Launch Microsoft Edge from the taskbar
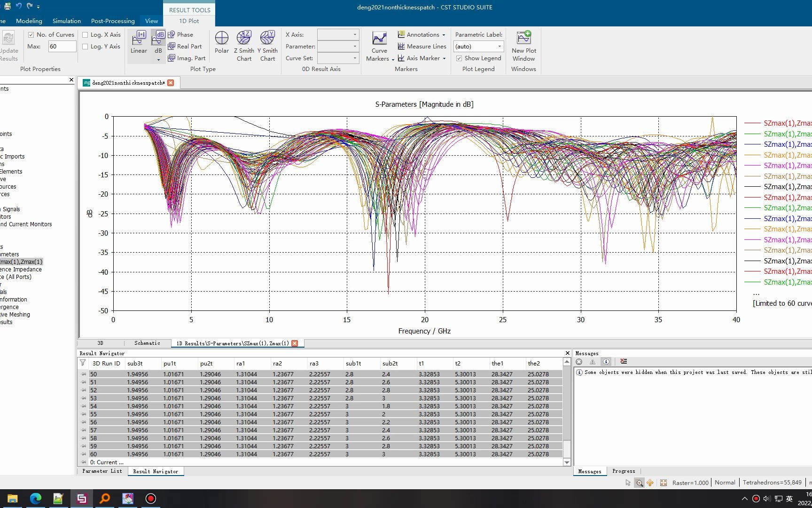This screenshot has height=508, width=812. click(x=36, y=499)
